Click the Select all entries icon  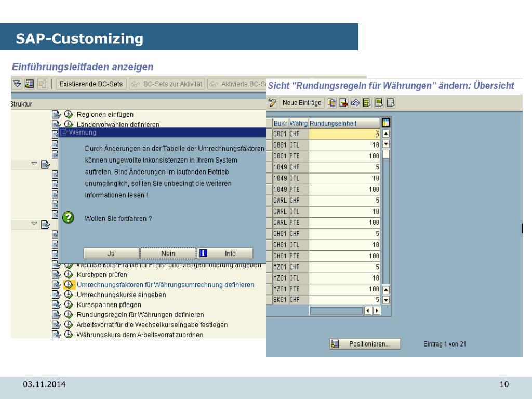point(367,102)
